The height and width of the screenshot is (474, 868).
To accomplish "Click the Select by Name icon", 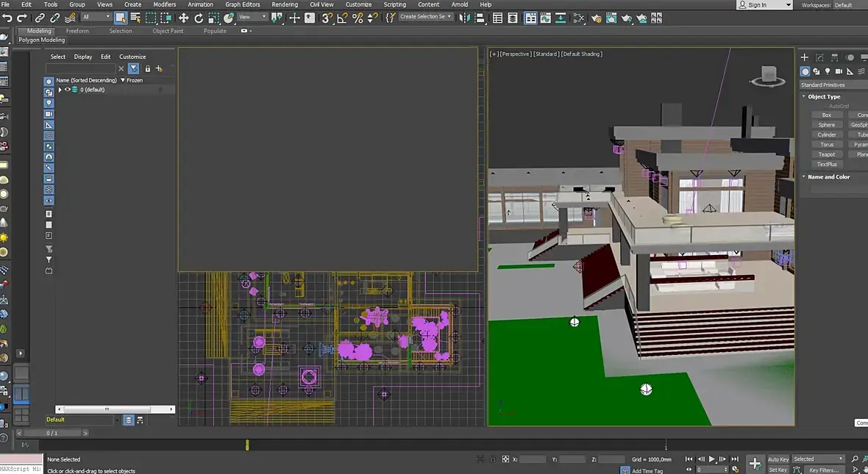I will click(135, 18).
